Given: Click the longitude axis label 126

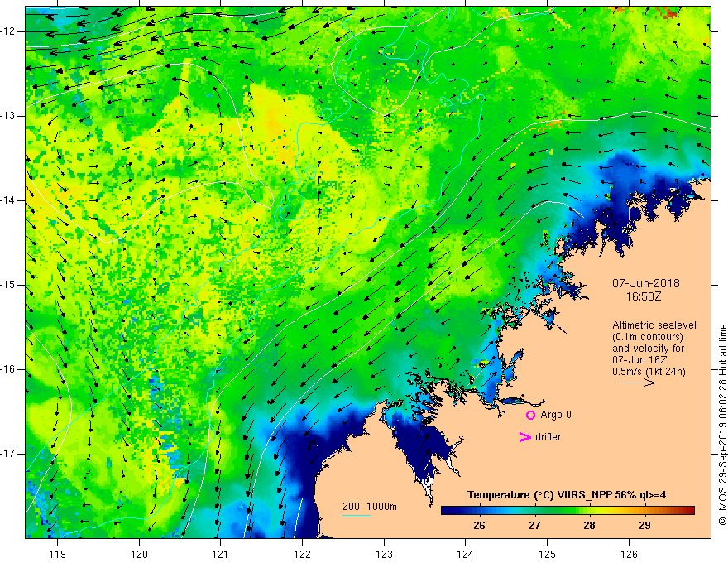Looking at the screenshot, I should pyautogui.click(x=629, y=554).
